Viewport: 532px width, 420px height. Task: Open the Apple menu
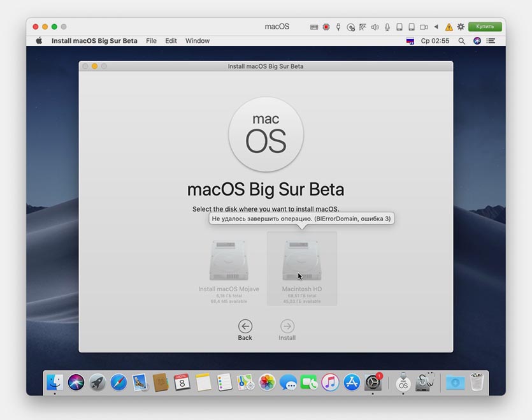pos(39,41)
